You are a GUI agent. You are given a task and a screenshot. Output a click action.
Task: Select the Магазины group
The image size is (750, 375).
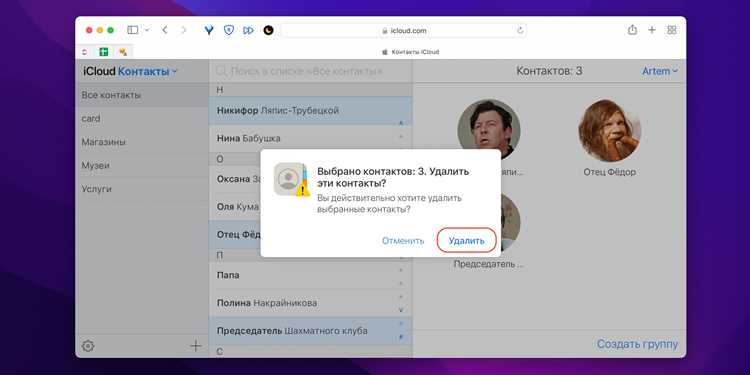pyautogui.click(x=142, y=142)
